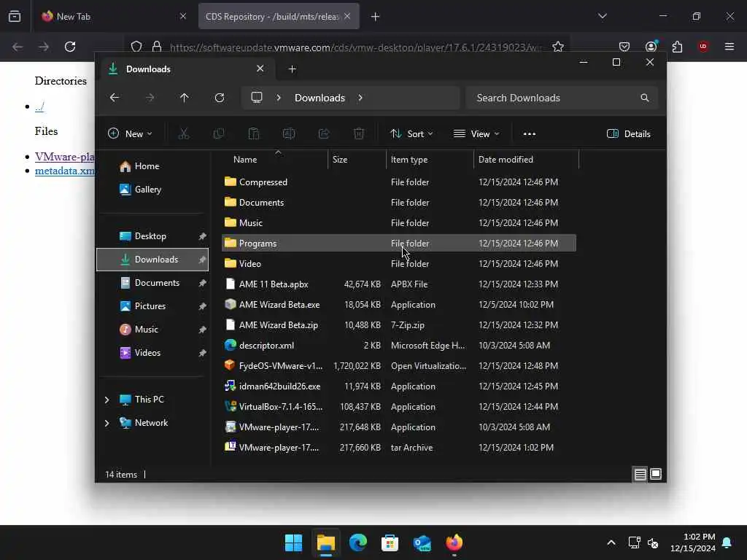Select AME 11 Beta.apbx file
747x560 pixels.
coord(399,284)
